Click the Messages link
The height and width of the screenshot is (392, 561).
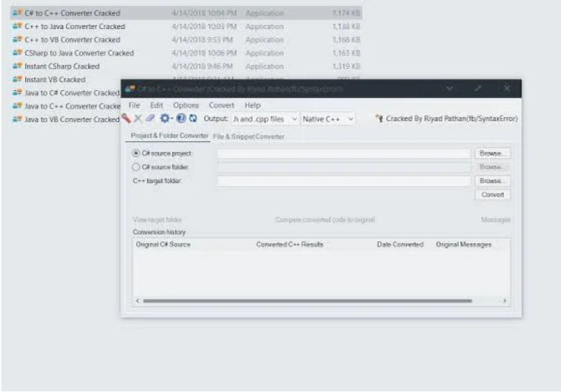tap(495, 219)
